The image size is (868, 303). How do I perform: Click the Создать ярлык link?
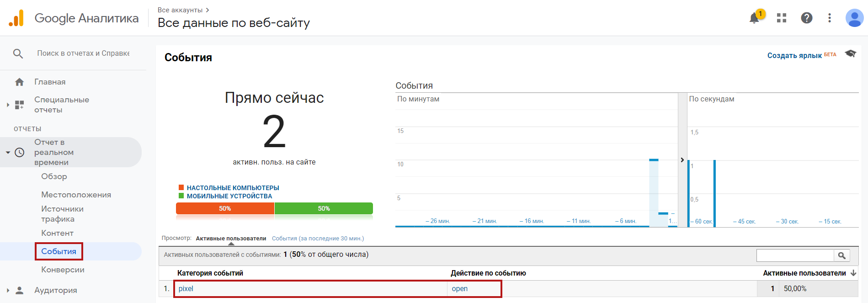pos(794,55)
